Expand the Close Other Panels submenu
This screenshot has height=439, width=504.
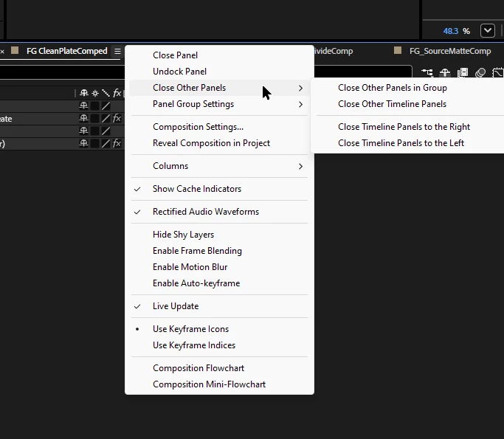click(x=219, y=88)
